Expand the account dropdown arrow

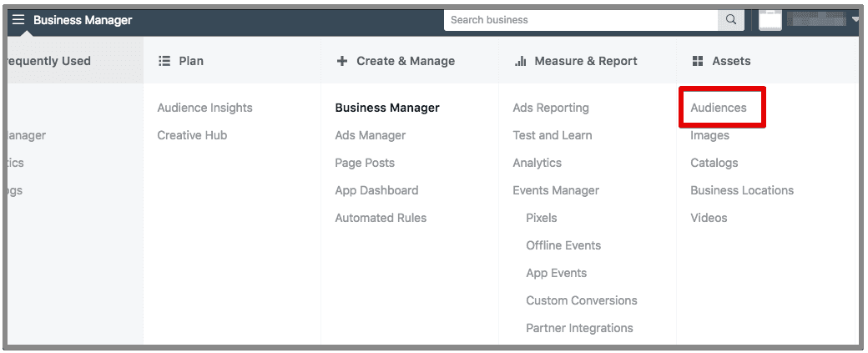click(x=855, y=20)
